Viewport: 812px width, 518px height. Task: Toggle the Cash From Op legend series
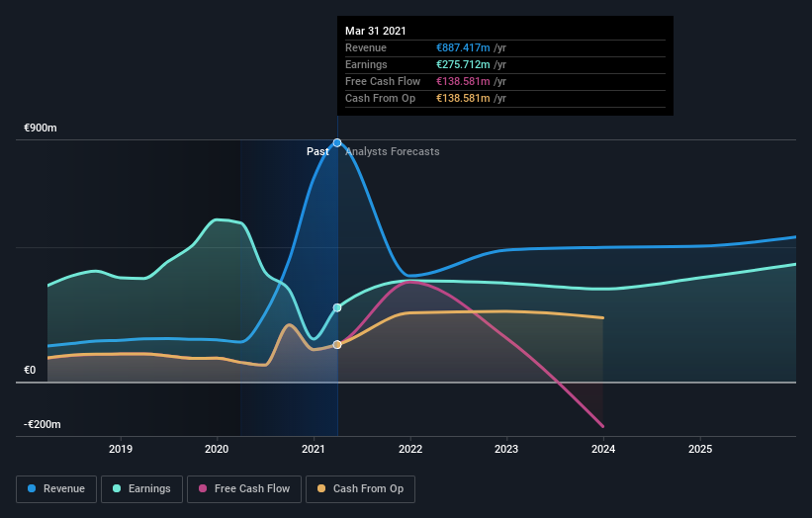pos(360,489)
